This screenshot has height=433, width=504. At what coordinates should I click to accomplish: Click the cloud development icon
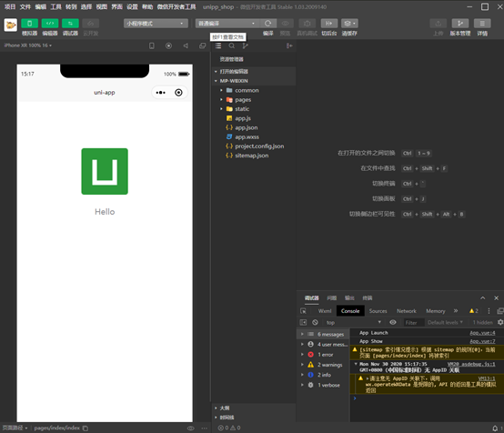click(x=91, y=24)
